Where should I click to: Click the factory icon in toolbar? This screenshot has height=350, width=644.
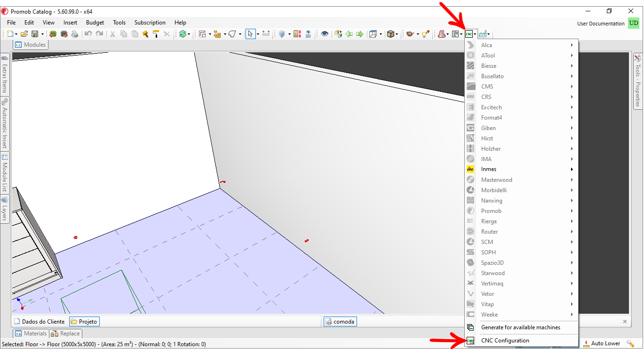point(483,34)
